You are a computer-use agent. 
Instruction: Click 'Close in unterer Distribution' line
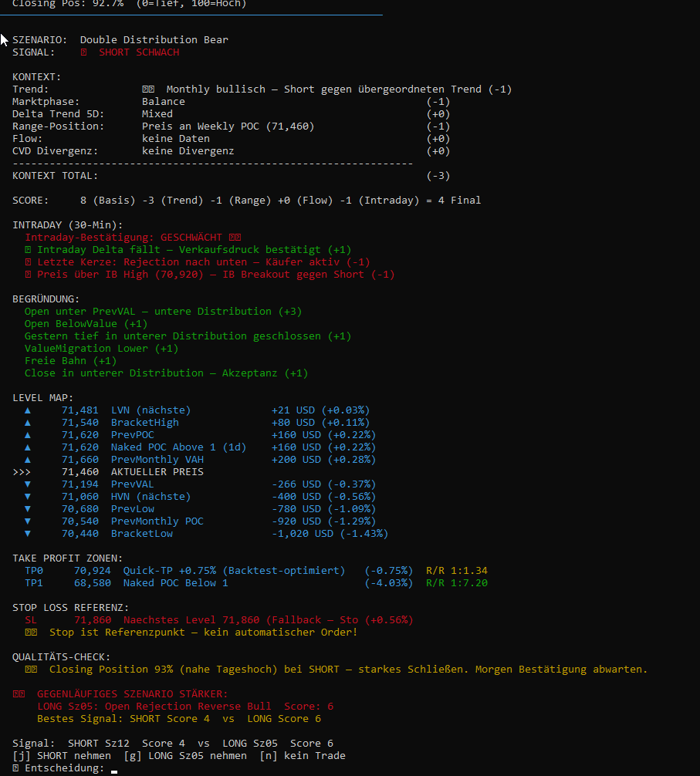click(167, 373)
